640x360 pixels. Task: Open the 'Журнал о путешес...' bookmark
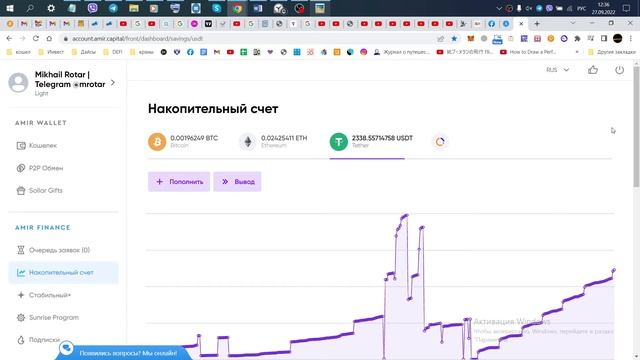tap(402, 52)
